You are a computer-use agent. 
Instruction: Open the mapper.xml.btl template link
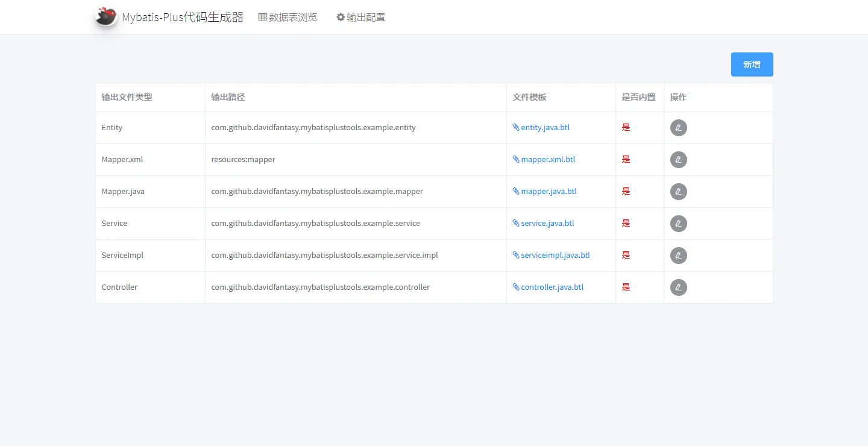point(547,160)
